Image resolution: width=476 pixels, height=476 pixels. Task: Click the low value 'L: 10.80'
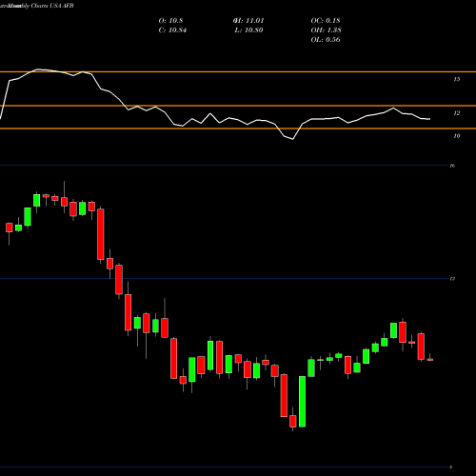(x=248, y=30)
